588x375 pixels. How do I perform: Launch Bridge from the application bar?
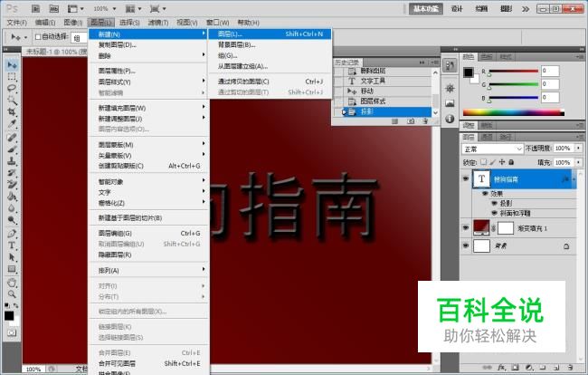click(35, 8)
